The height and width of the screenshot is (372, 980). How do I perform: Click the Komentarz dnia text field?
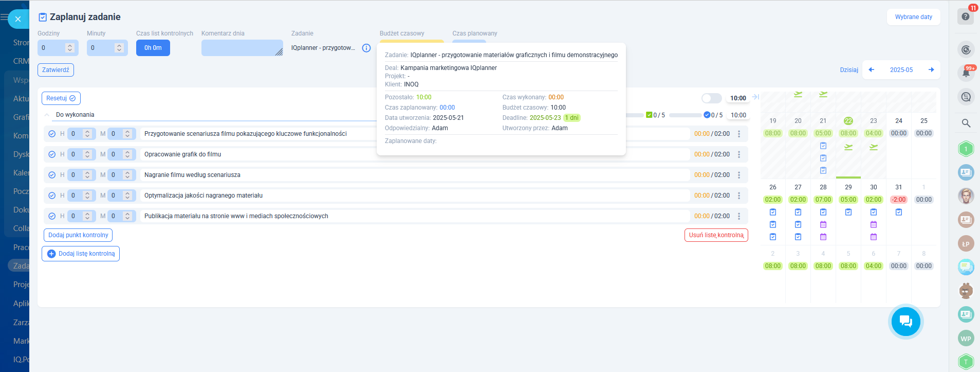tap(242, 48)
